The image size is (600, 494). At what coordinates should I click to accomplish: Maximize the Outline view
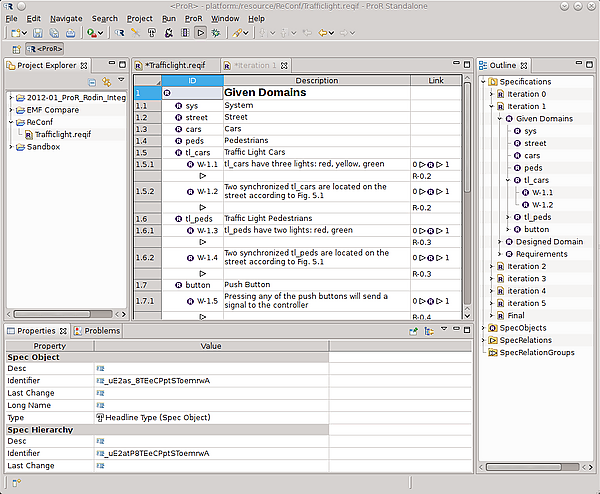(x=589, y=64)
